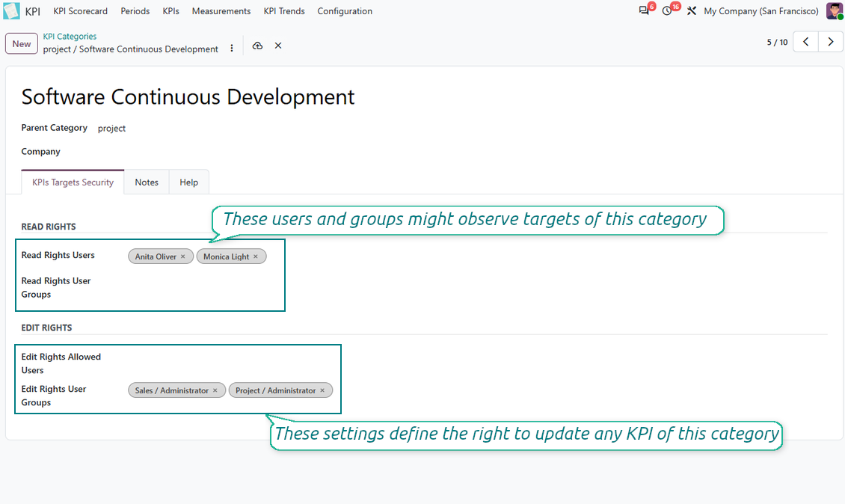The height and width of the screenshot is (504, 845).
Task: Remove Anita Oliver tag
Action: pyautogui.click(x=183, y=256)
